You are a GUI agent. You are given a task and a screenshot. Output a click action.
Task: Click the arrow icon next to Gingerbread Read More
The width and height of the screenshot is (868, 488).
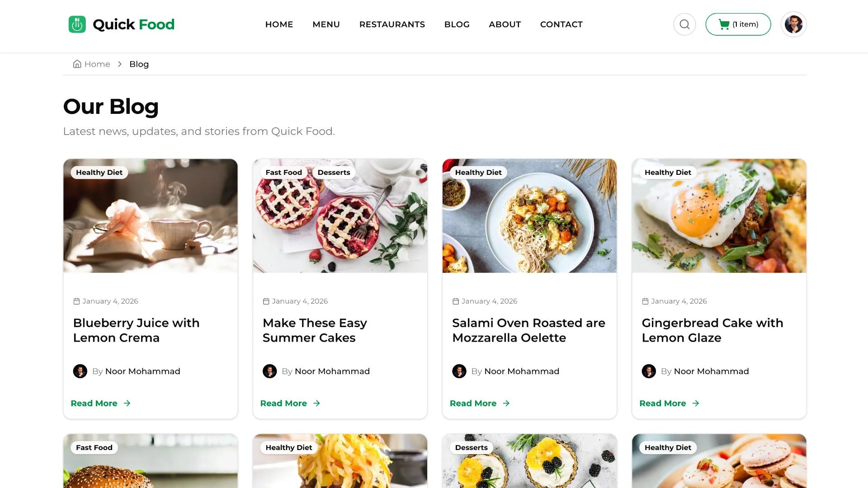pos(696,403)
